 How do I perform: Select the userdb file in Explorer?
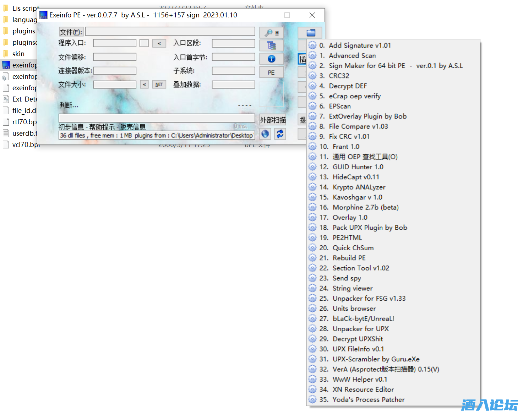20,133
